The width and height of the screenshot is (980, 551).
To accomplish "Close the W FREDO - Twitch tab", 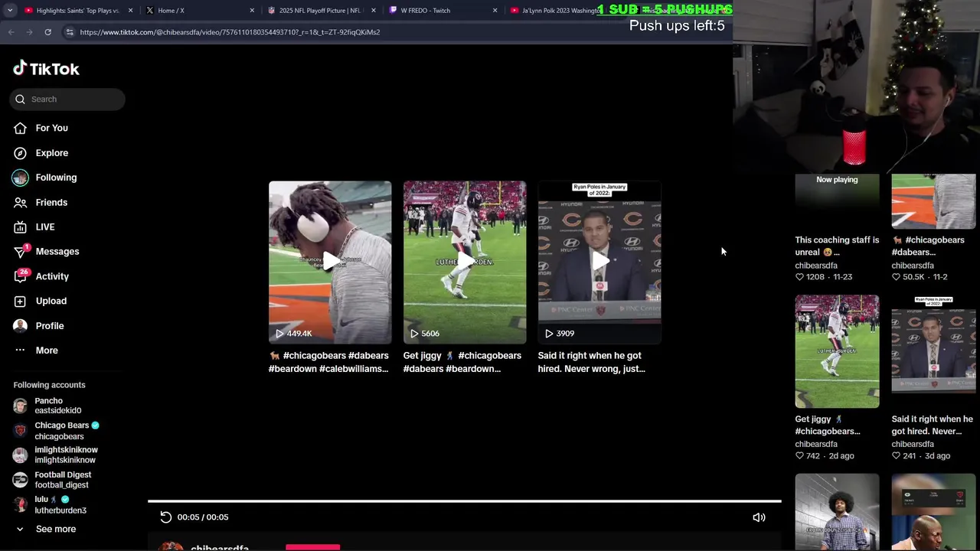I will tap(495, 11).
